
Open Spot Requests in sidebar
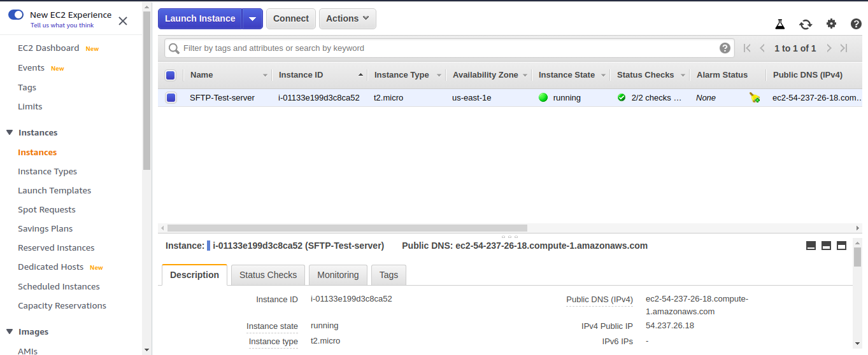point(46,210)
